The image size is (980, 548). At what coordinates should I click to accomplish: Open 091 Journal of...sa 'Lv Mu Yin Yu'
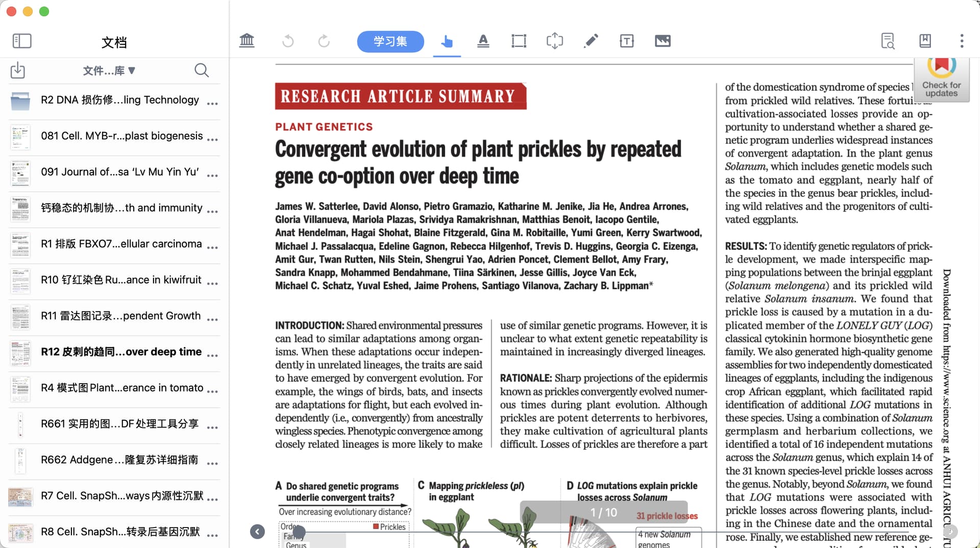click(115, 173)
